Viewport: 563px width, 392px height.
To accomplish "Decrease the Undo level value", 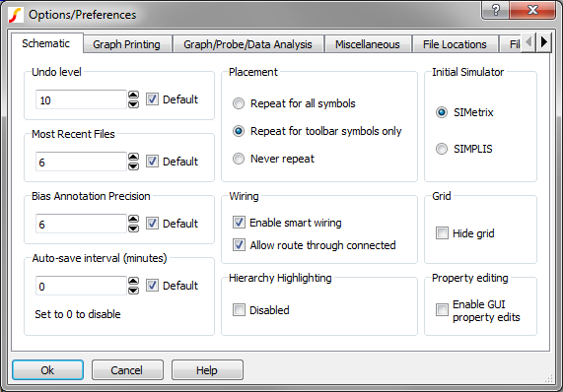I will coord(133,104).
